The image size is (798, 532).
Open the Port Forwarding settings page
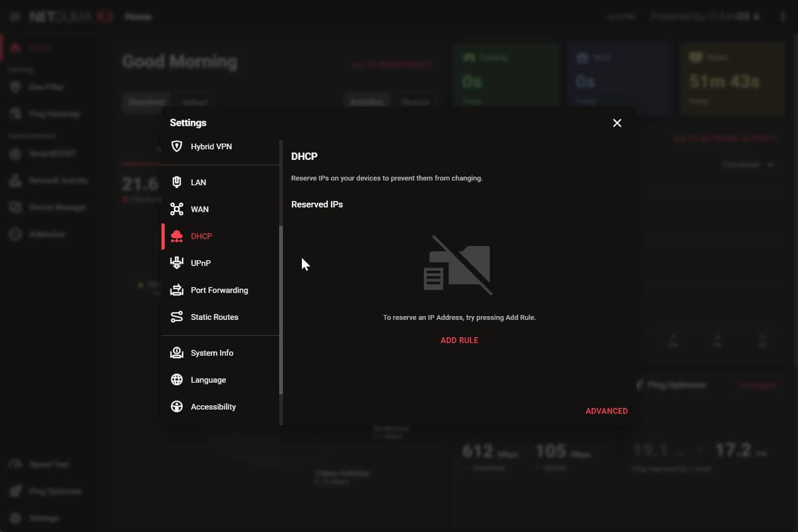point(219,290)
